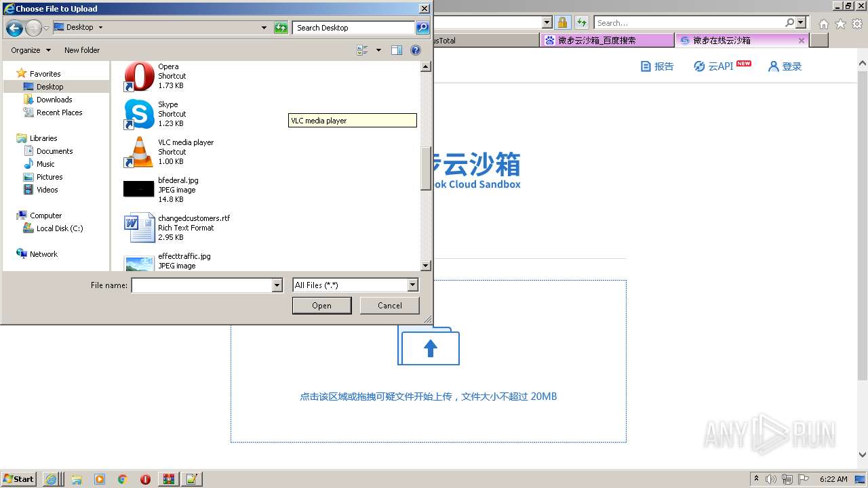The height and width of the screenshot is (488, 868).
Task: Click the Windows Start button
Action: pos(19,479)
